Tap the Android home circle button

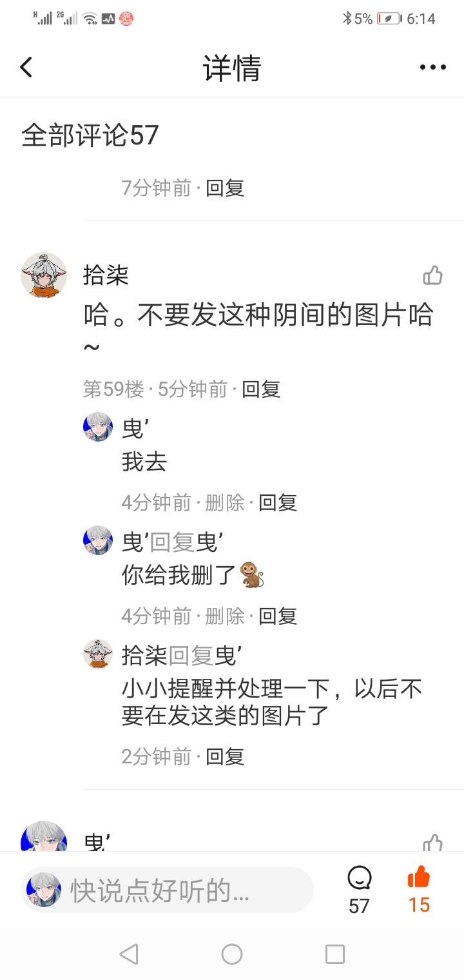click(x=232, y=954)
